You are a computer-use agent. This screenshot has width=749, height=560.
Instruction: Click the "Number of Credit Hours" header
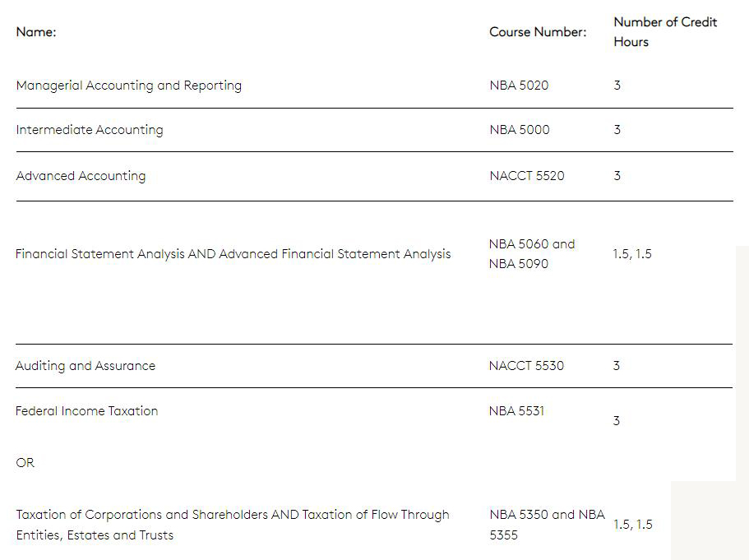[664, 31]
